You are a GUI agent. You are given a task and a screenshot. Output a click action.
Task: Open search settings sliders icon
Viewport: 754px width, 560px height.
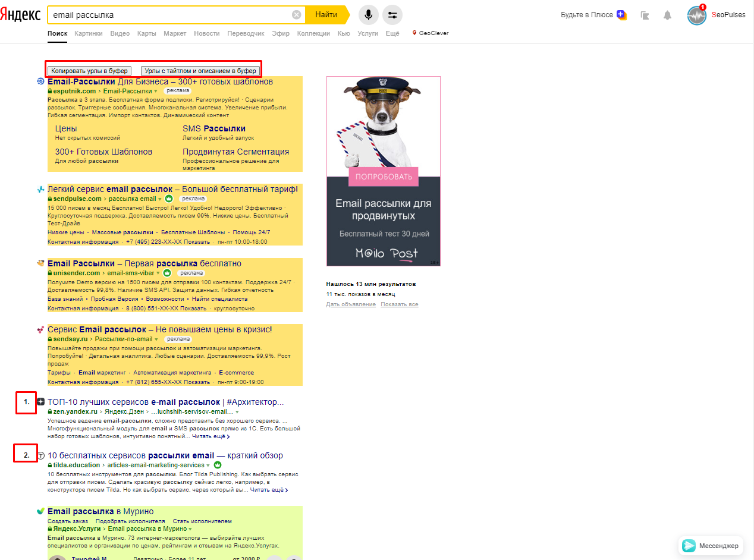point(392,15)
